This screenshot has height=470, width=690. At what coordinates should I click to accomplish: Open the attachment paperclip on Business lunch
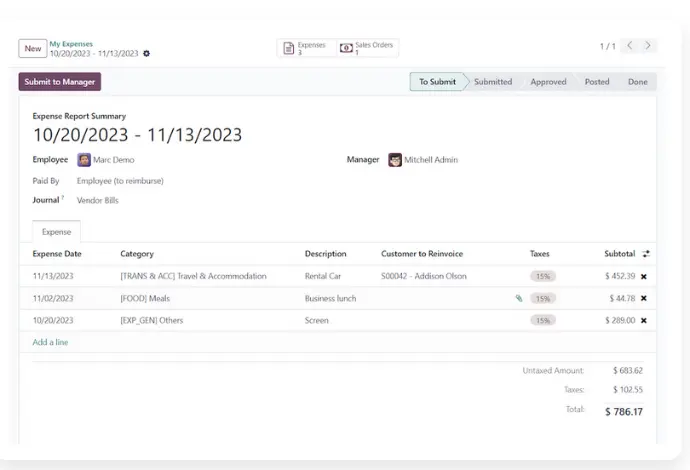tap(518, 298)
